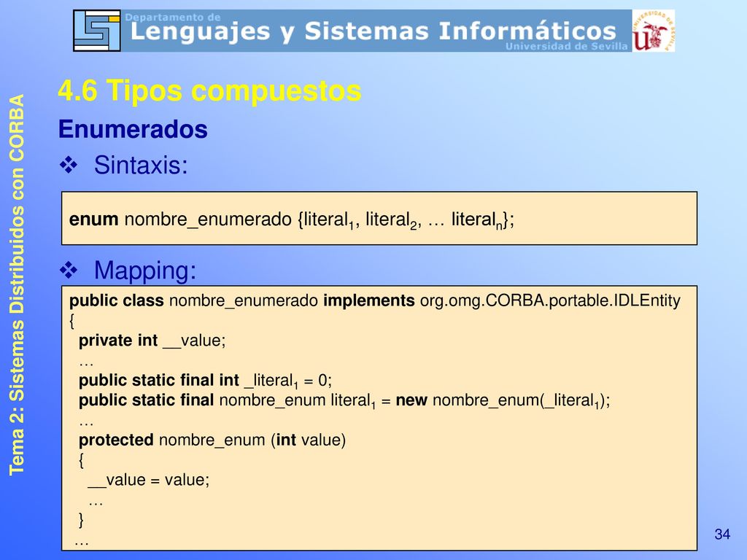This screenshot has height=560, width=747.
Task: Click the line with 'new nombre_enum(_literal1);'
Action: (x=344, y=400)
